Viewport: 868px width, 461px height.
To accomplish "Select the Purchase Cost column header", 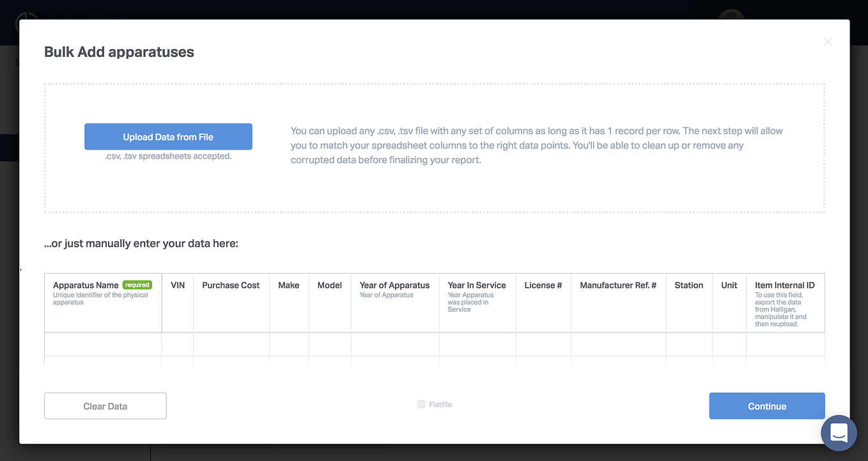I will pos(231,285).
